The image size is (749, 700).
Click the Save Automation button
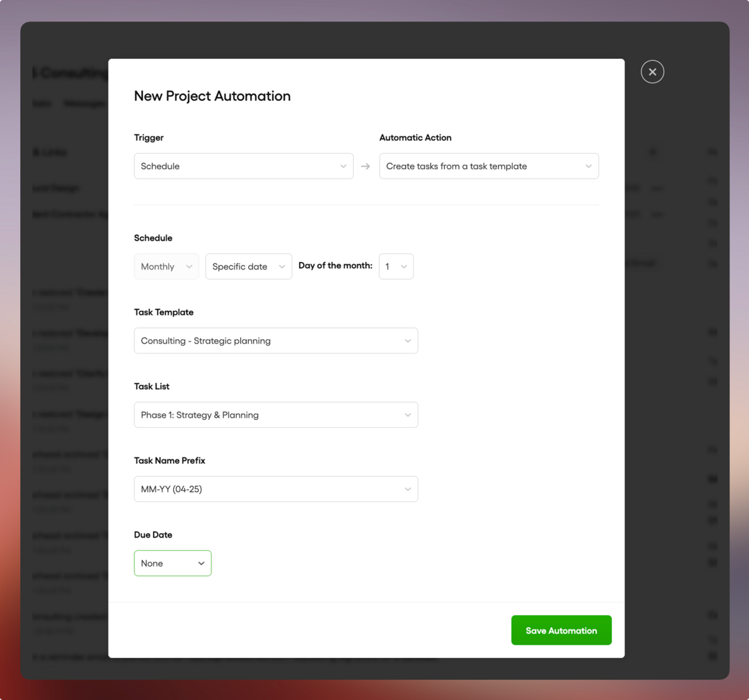point(561,630)
